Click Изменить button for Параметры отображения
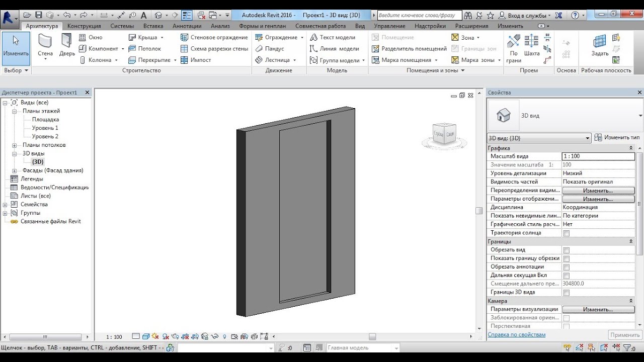The height and width of the screenshot is (362, 644). click(x=598, y=199)
